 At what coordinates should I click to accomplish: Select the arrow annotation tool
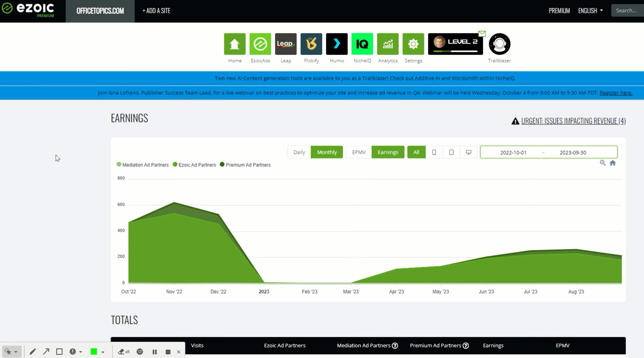pyautogui.click(x=46, y=351)
